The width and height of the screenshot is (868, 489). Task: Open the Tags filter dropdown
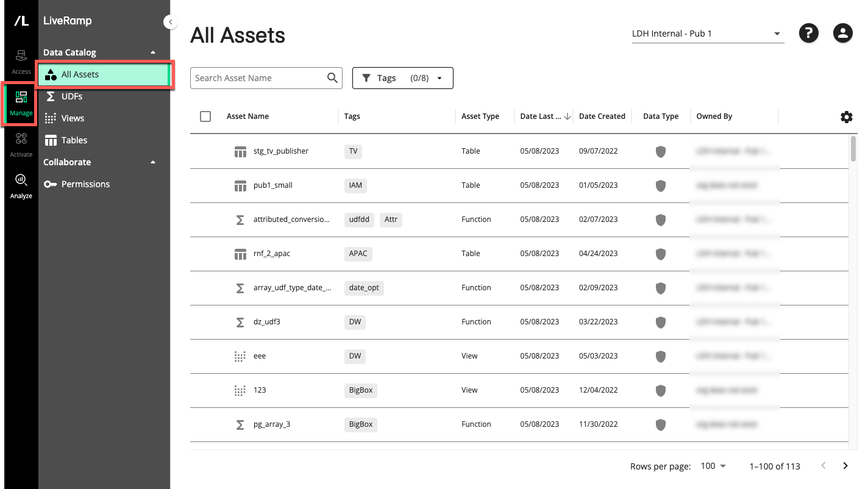(x=403, y=78)
